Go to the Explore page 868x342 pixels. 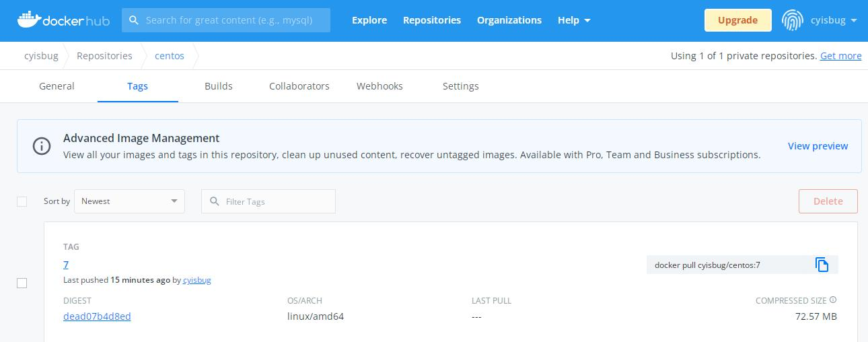369,20
